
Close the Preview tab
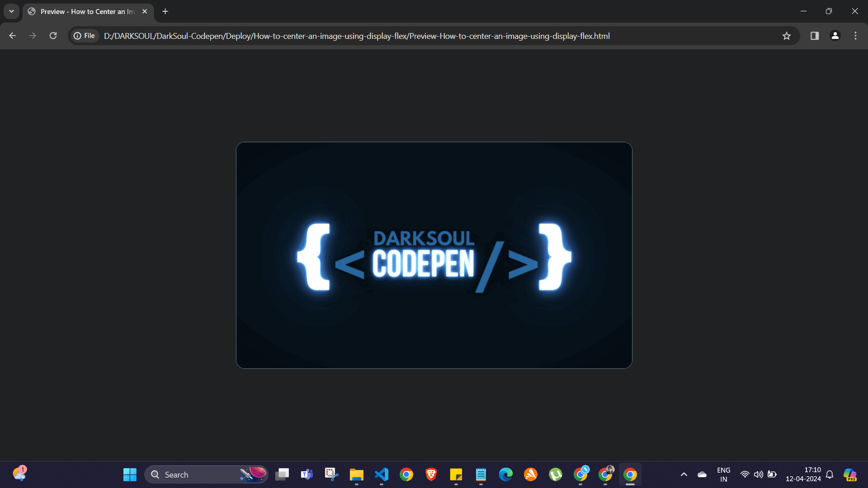[x=145, y=11]
